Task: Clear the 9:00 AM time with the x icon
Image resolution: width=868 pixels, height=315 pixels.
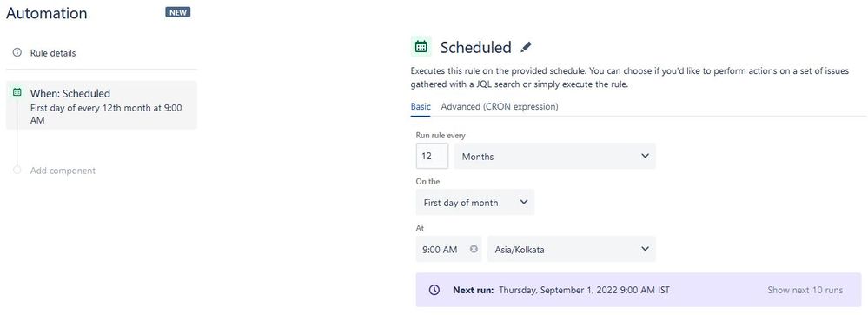Action: click(x=474, y=249)
